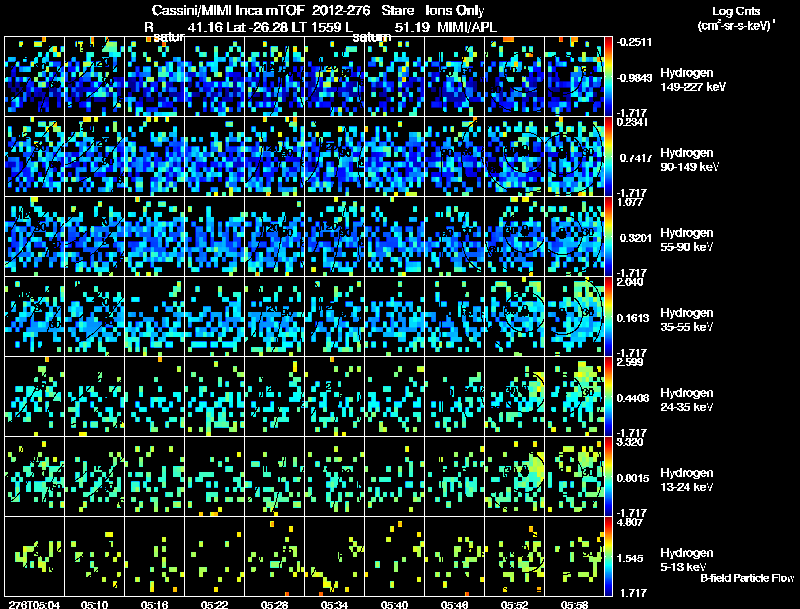The image size is (800, 609).
Task: Click the color bar beside Hydrogen 13-24 keV
Action: point(608,476)
